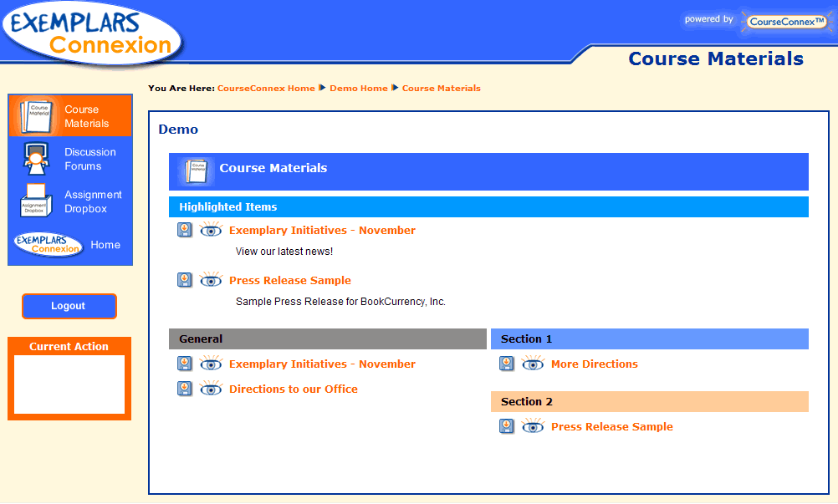
Task: Click the Exemplars Connexion logo in the header
Action: click(92, 32)
